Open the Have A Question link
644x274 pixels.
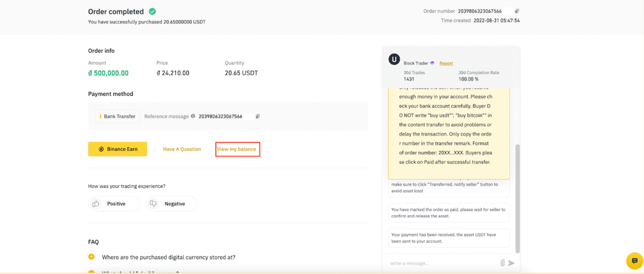coord(182,149)
